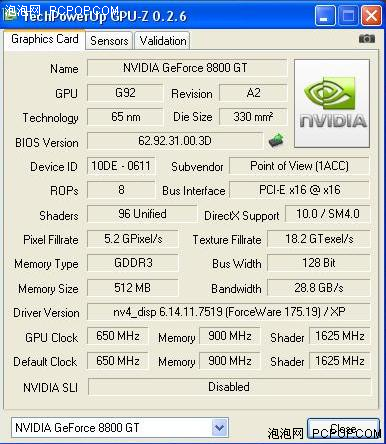Image resolution: width=386 pixels, height=444 pixels.
Task: Click the Driver Version text field
Action: (x=229, y=312)
